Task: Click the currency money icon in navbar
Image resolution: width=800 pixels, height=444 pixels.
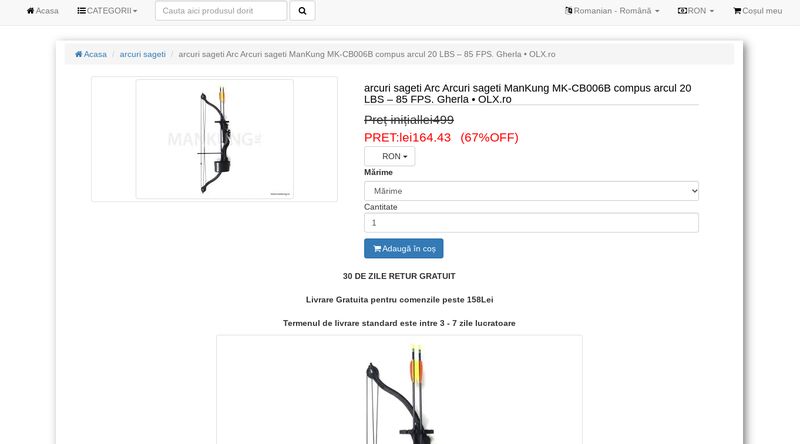Action: coord(682,11)
